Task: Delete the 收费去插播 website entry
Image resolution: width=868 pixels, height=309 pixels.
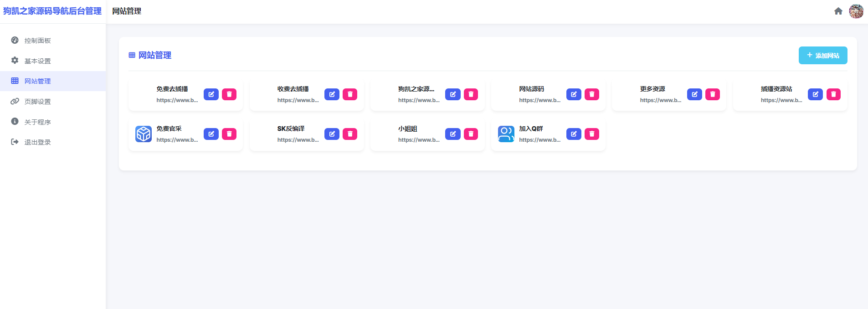Action: click(x=350, y=94)
